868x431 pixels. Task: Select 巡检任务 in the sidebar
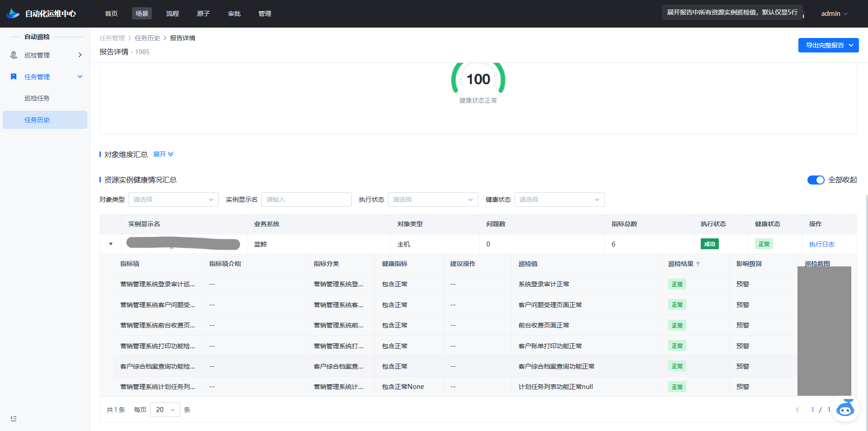37,98
